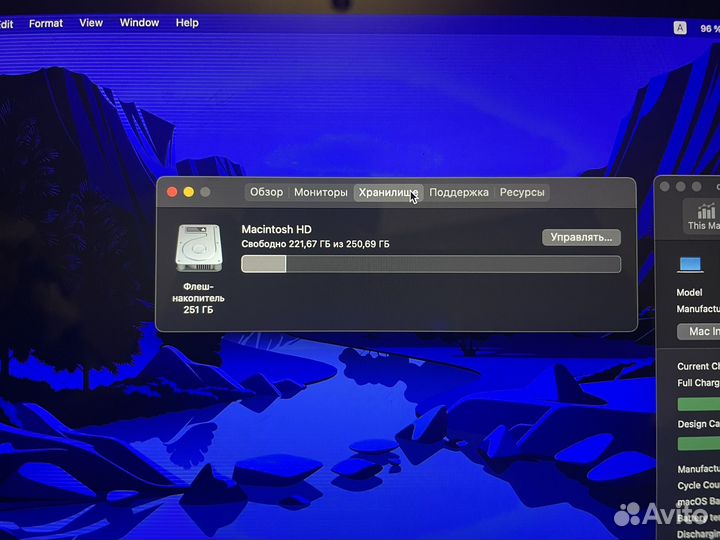The image size is (720, 540).
Task: Click the Mac Info button in side window
Action: [x=698, y=331]
